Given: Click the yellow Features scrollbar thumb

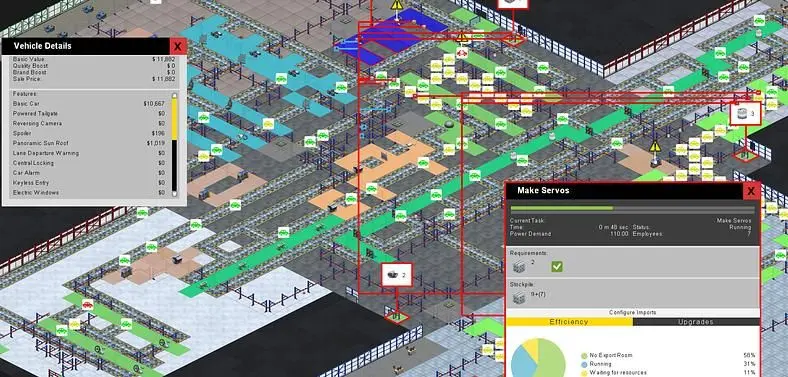Looking at the screenshot, I should tap(175, 119).
